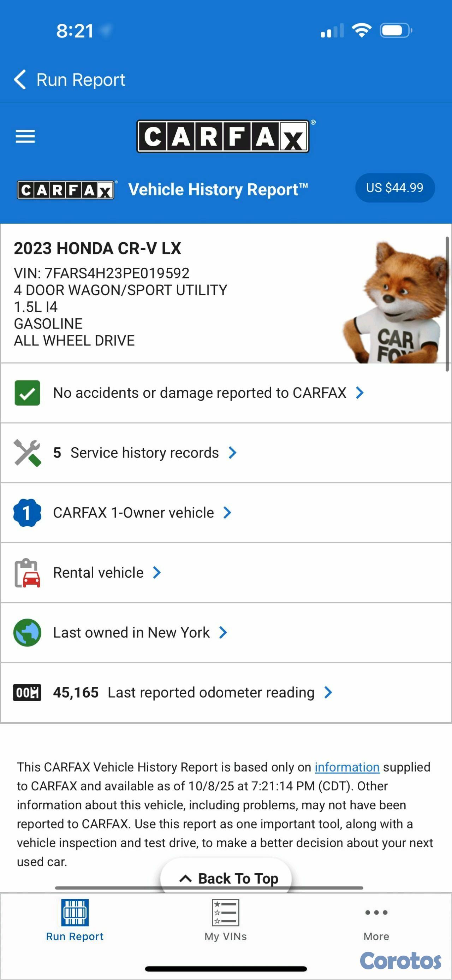The width and height of the screenshot is (452, 980).
Task: Open the CARFAX 1-Owner vehicle details chevron
Action: [x=227, y=513]
